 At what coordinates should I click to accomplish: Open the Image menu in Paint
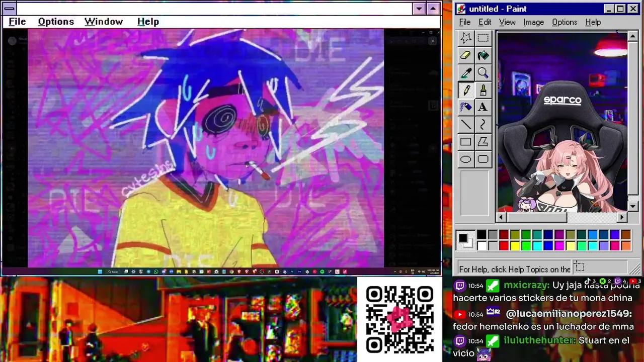(x=533, y=22)
